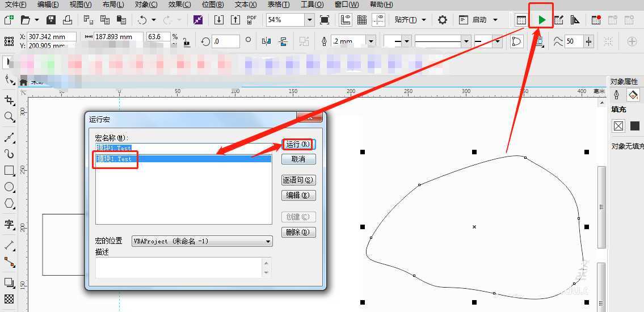The height and width of the screenshot is (312, 644).
Task: Open the 效果(C) menu
Action: (x=179, y=5)
